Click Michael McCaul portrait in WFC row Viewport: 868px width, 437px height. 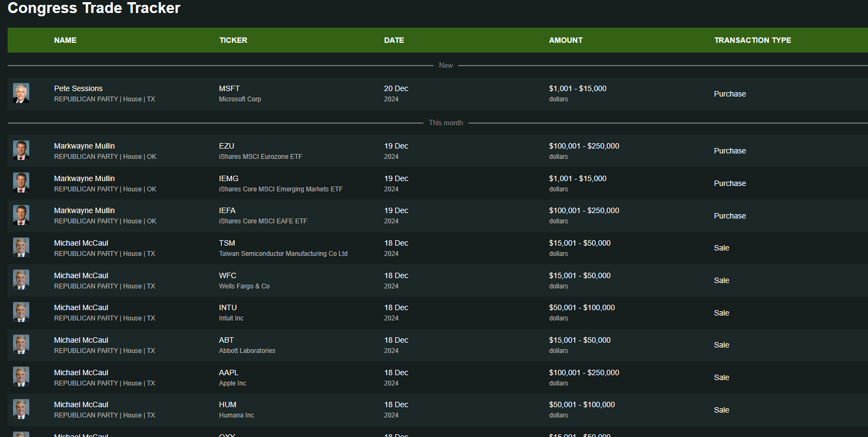coord(21,280)
